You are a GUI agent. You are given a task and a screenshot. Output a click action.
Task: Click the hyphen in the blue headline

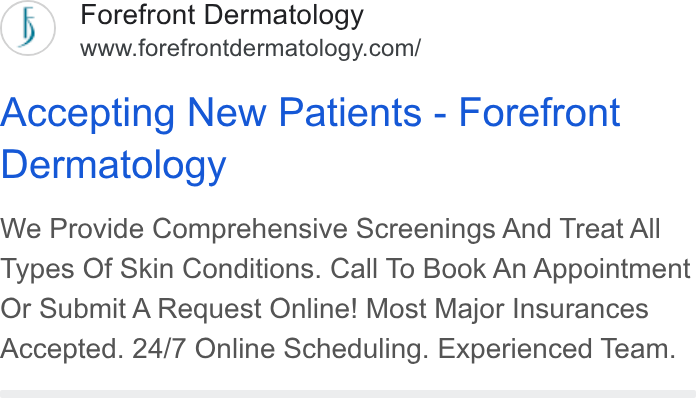click(x=439, y=114)
